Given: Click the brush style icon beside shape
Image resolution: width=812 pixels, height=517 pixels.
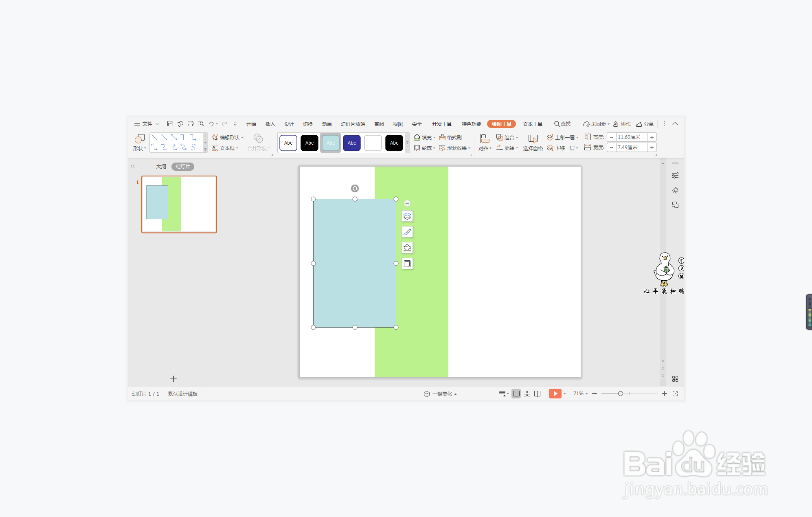Looking at the screenshot, I should coord(407,232).
